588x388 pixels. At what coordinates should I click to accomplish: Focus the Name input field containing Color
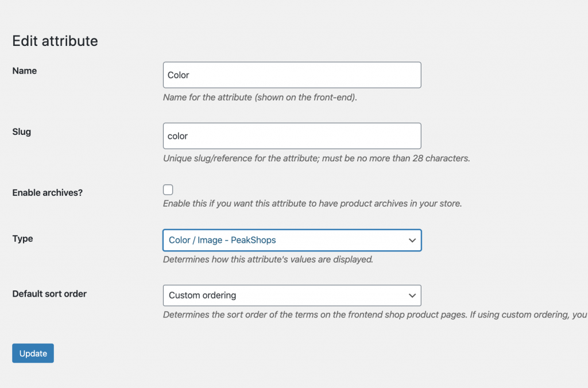tap(292, 75)
